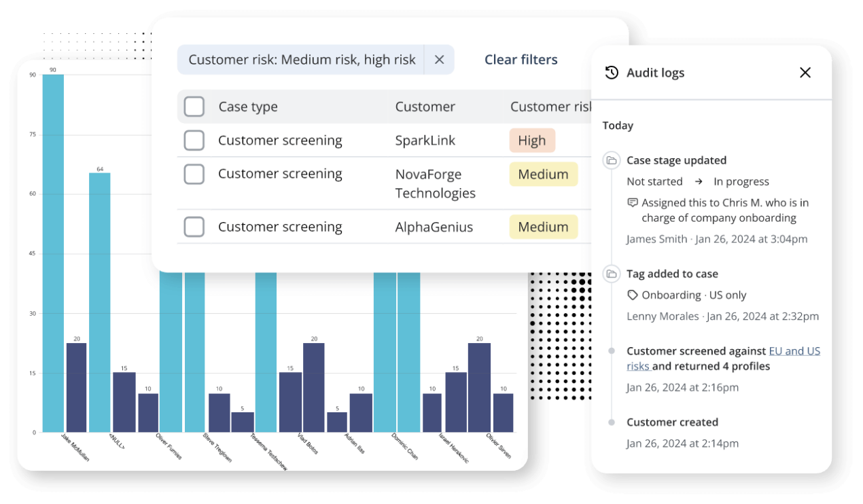
Task: Click the Dominic Chan axis label
Action: pos(404,447)
